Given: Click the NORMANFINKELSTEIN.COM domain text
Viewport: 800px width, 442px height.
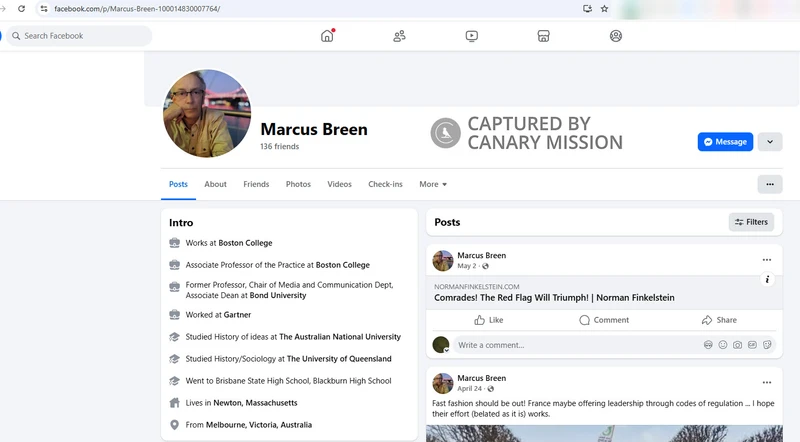Looking at the screenshot, I should click(x=477, y=287).
